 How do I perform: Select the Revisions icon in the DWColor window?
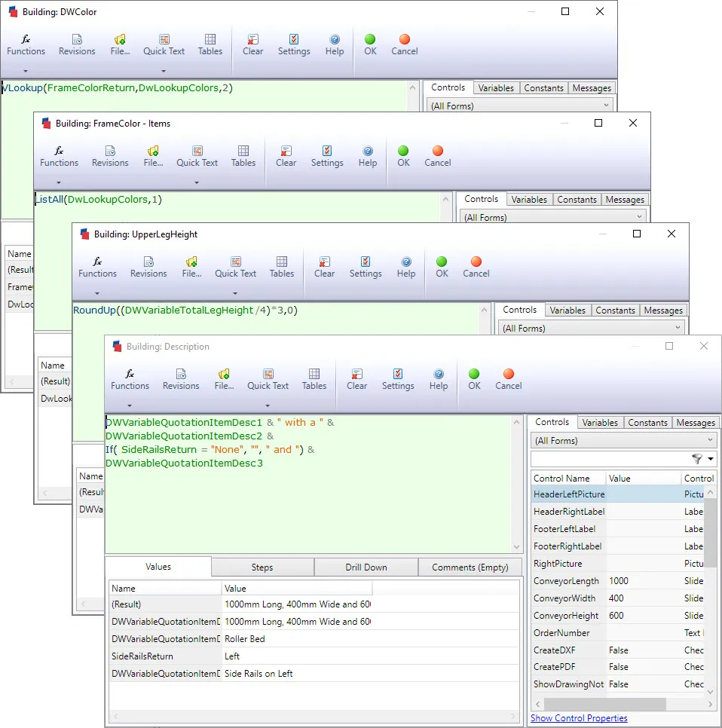(76, 44)
